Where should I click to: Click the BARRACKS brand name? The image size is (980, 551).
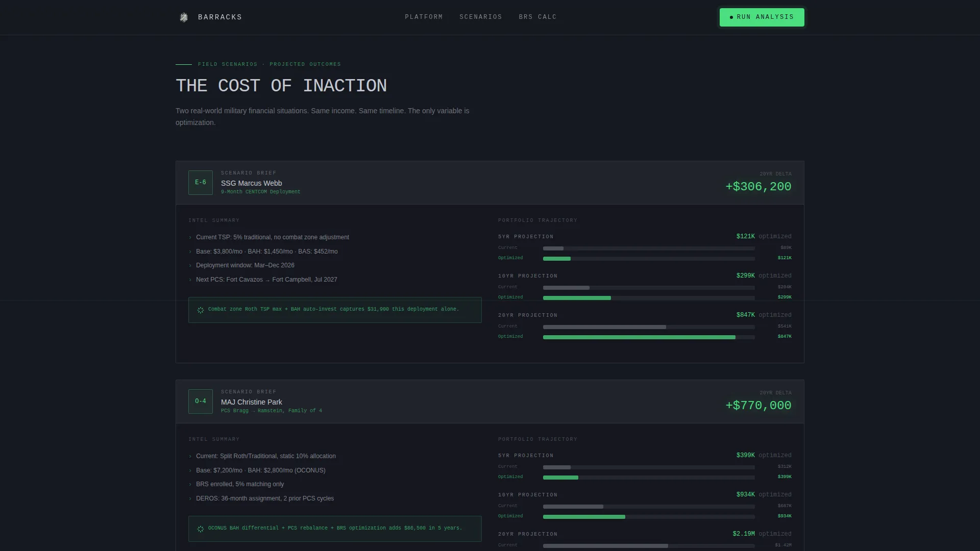[x=220, y=17]
